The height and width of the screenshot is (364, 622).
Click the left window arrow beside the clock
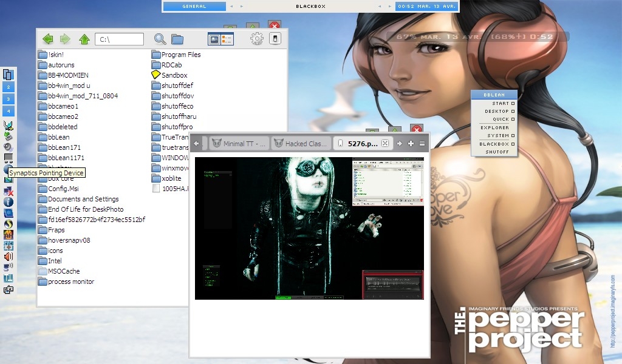380,6
